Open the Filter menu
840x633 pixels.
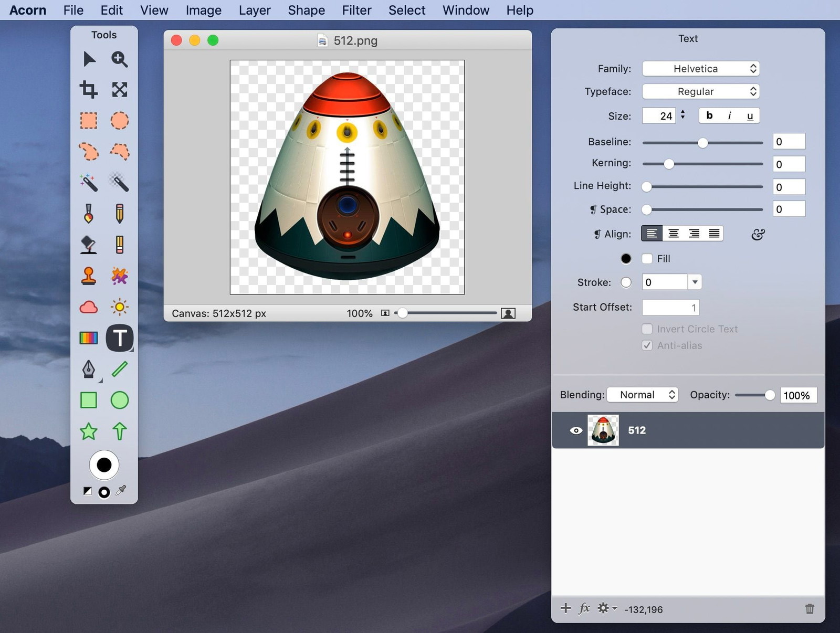(356, 10)
